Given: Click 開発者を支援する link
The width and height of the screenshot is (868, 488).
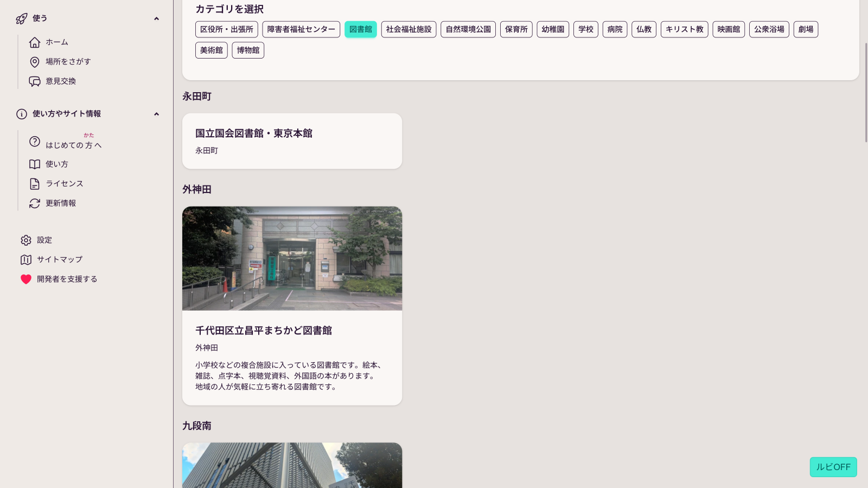Looking at the screenshot, I should coord(67,279).
